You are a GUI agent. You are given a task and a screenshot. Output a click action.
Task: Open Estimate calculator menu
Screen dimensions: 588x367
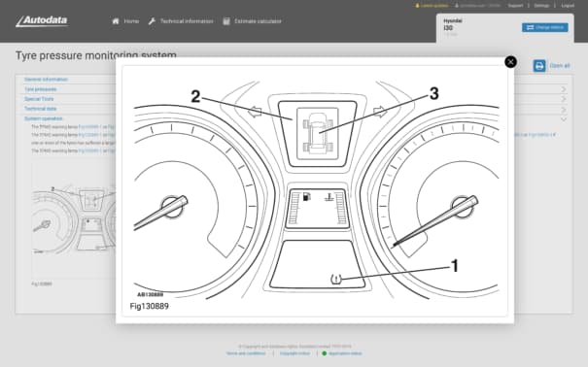click(x=258, y=21)
